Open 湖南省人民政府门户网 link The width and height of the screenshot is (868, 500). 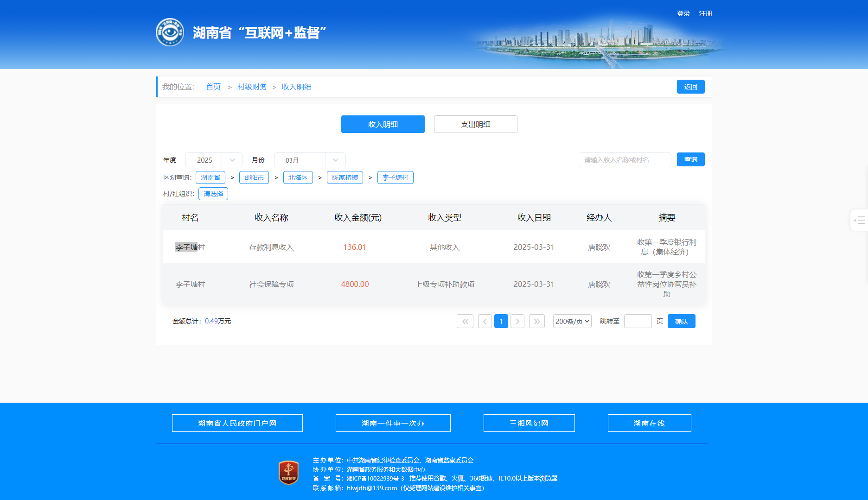point(237,423)
